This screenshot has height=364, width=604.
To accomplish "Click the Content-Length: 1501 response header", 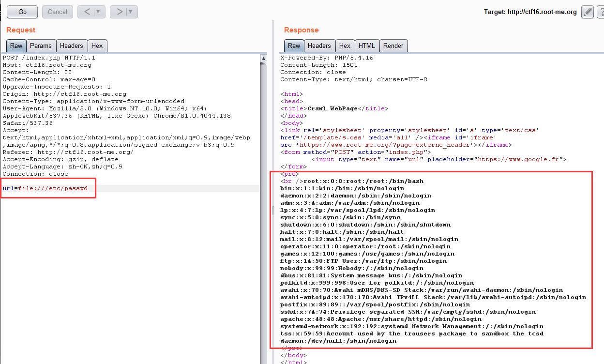I will [319, 65].
